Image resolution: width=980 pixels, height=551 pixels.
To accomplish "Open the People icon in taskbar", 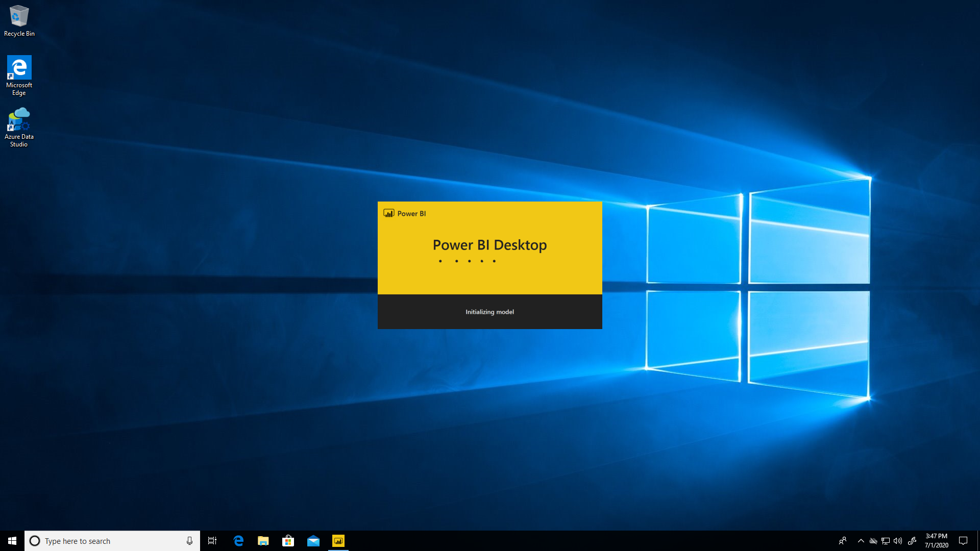I will (843, 541).
